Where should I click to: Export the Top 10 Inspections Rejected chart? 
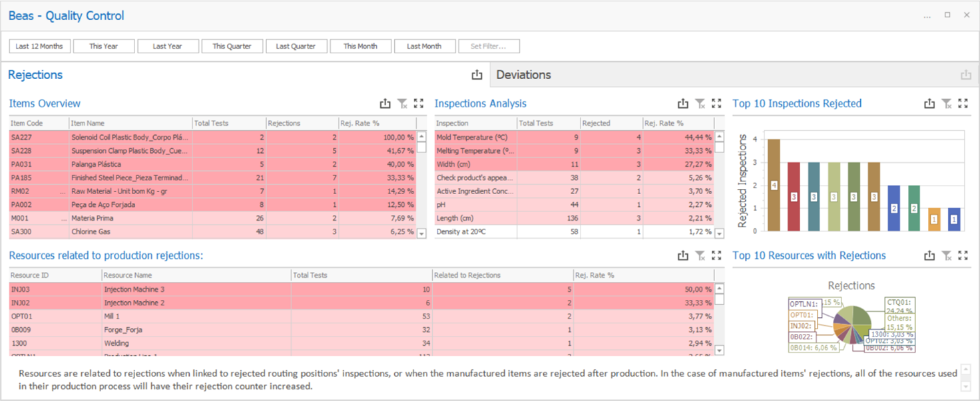(x=929, y=104)
